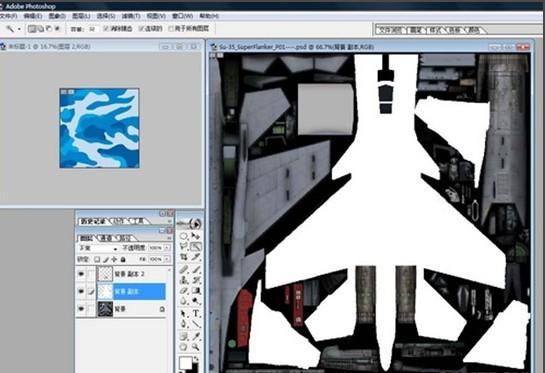Select the Elliptical Marquee tool

184,236
